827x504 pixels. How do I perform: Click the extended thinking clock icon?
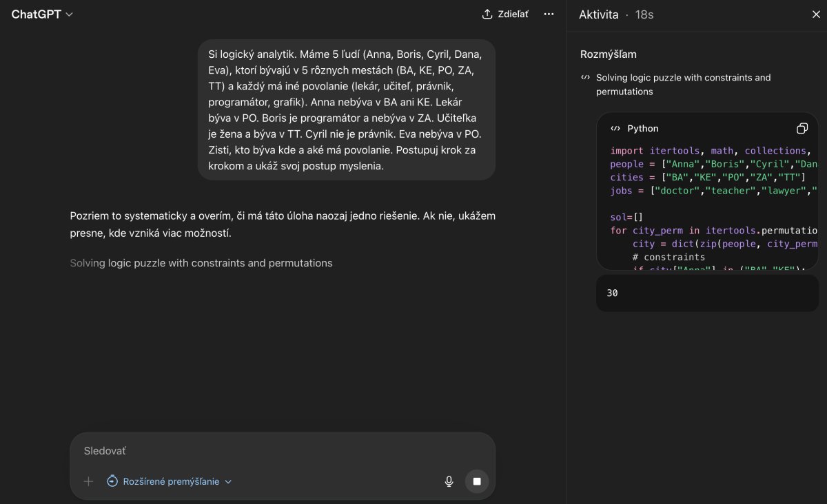(112, 481)
